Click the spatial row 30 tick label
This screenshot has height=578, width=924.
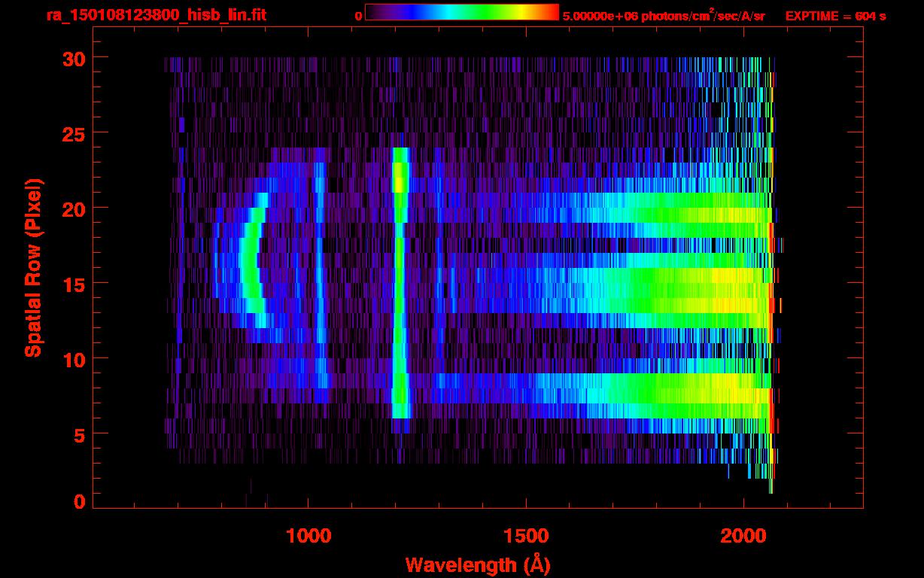pos(73,58)
